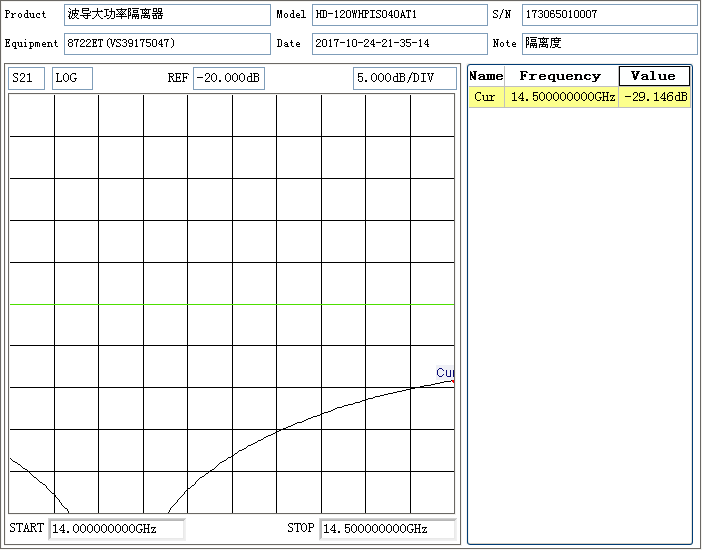Click the Product name input field
The image size is (702, 550).
pos(167,15)
